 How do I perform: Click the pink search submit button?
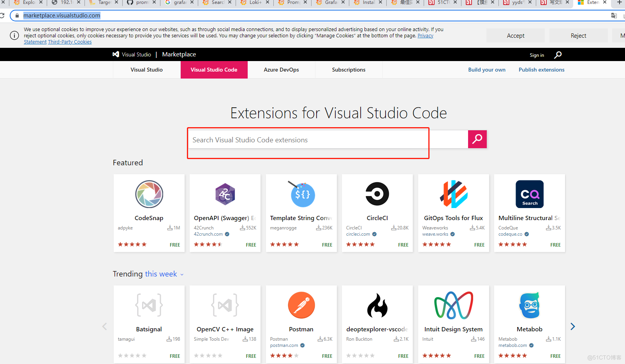tap(477, 139)
